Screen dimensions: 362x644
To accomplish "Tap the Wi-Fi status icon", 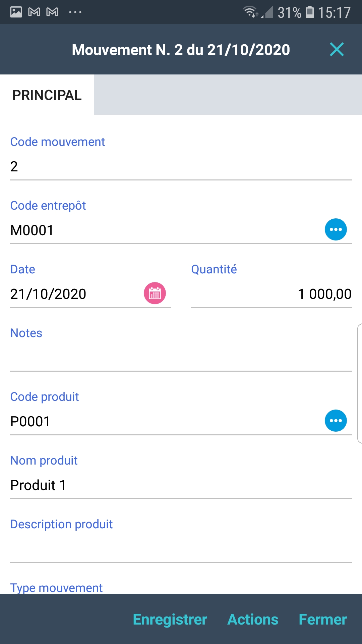I will tap(250, 12).
